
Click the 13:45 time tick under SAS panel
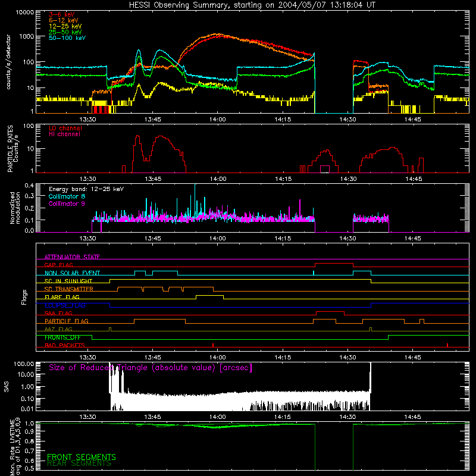[x=152, y=416]
